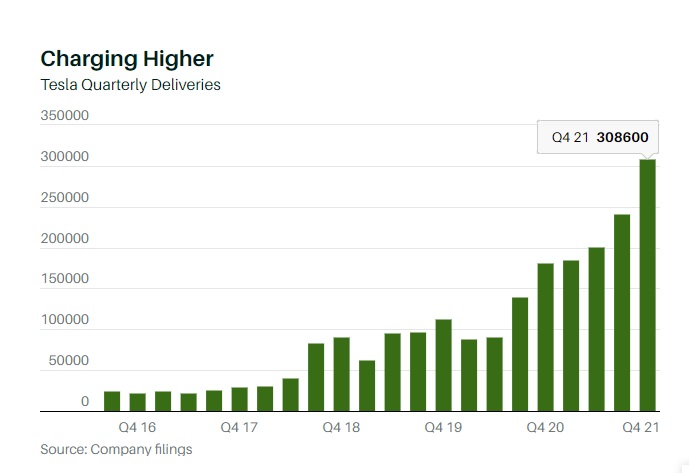Select the 200000 y-axis label
This screenshot has width=689, height=473.
(65, 239)
